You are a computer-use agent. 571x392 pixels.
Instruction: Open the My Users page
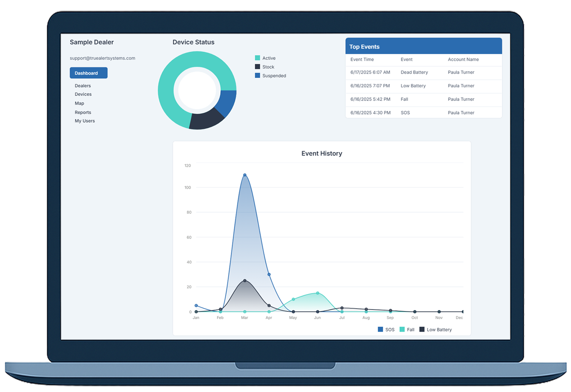click(x=85, y=121)
